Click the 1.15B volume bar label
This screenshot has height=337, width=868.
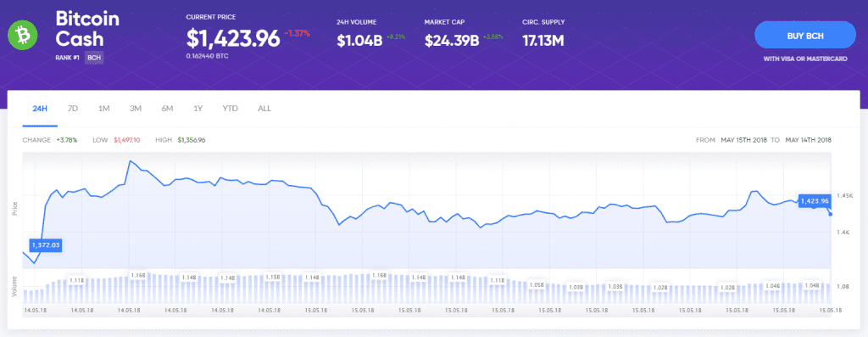tap(272, 277)
